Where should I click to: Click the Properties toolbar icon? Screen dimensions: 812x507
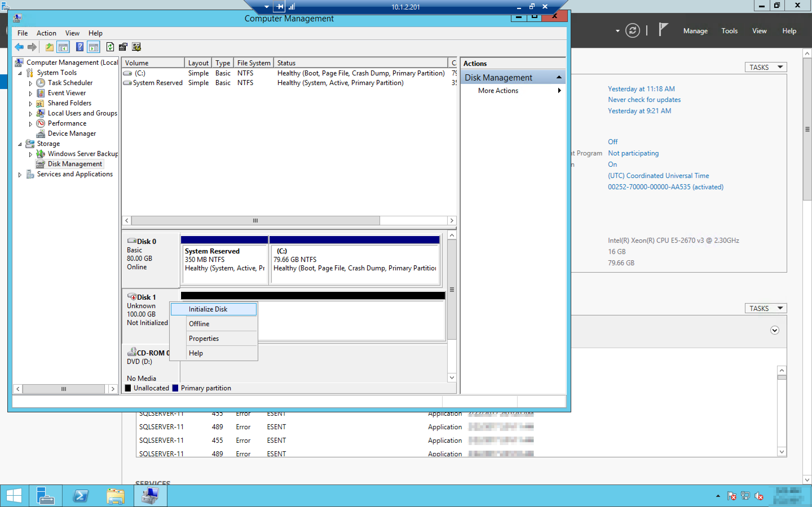pos(123,47)
